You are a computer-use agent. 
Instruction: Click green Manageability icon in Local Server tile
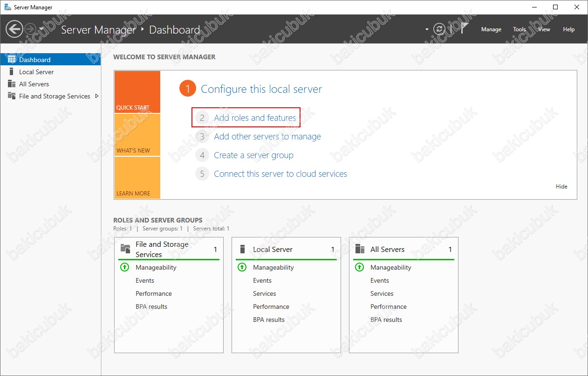(x=242, y=267)
